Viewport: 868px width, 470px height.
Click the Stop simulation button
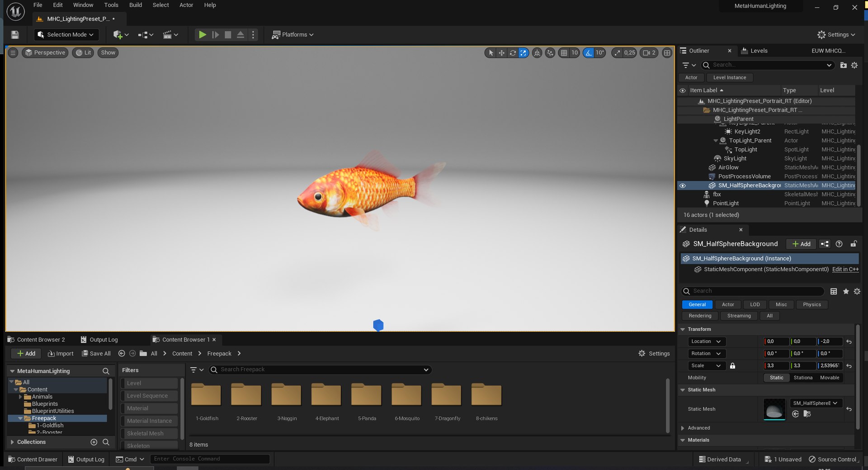(x=228, y=35)
